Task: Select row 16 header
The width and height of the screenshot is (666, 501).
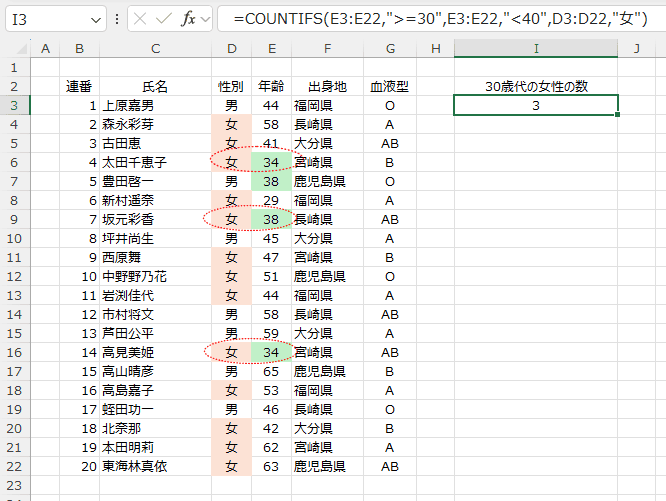Action: point(14,352)
